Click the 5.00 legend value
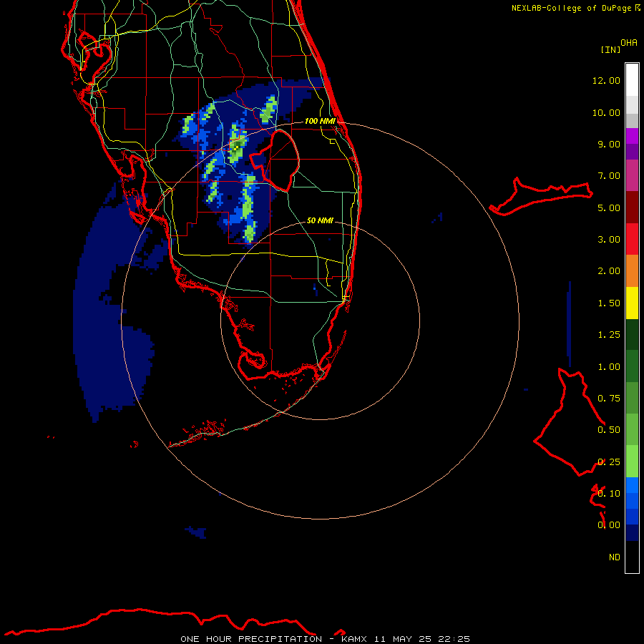The image size is (644, 644). click(x=609, y=208)
